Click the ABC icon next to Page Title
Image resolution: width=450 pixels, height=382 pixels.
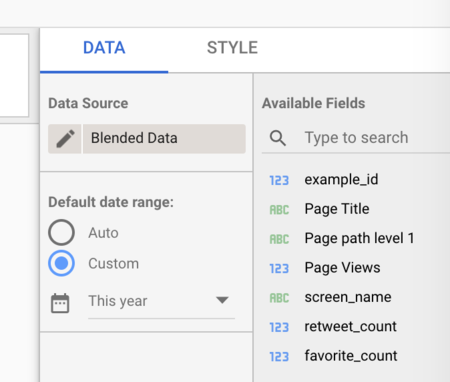[279, 210]
